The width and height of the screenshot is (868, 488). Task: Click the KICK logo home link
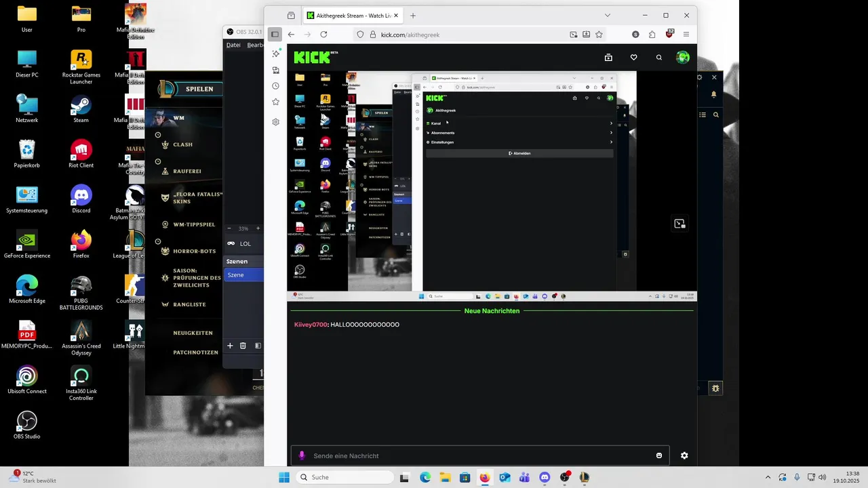pos(315,58)
